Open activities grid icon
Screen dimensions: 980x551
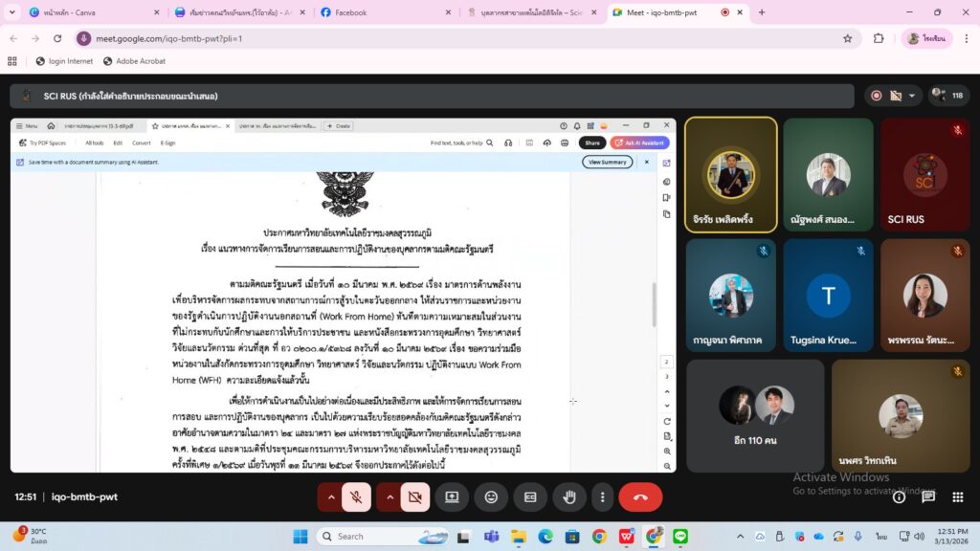tap(958, 497)
